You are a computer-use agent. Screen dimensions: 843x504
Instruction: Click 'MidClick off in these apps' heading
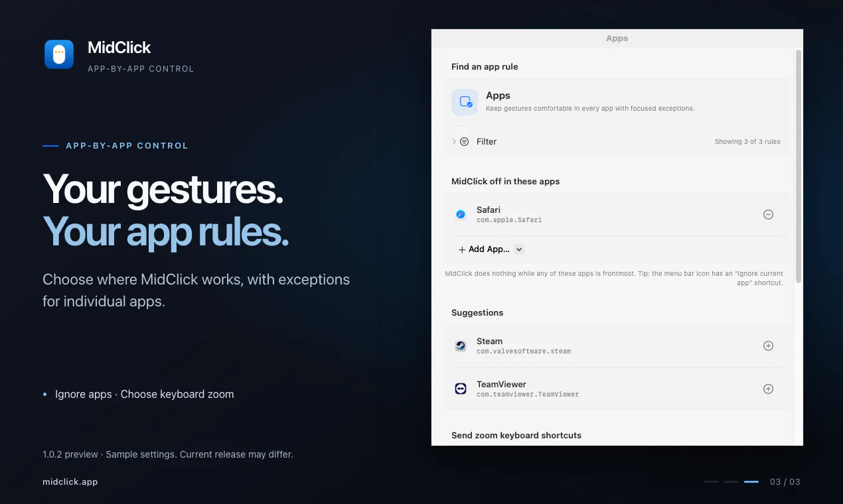coord(506,181)
